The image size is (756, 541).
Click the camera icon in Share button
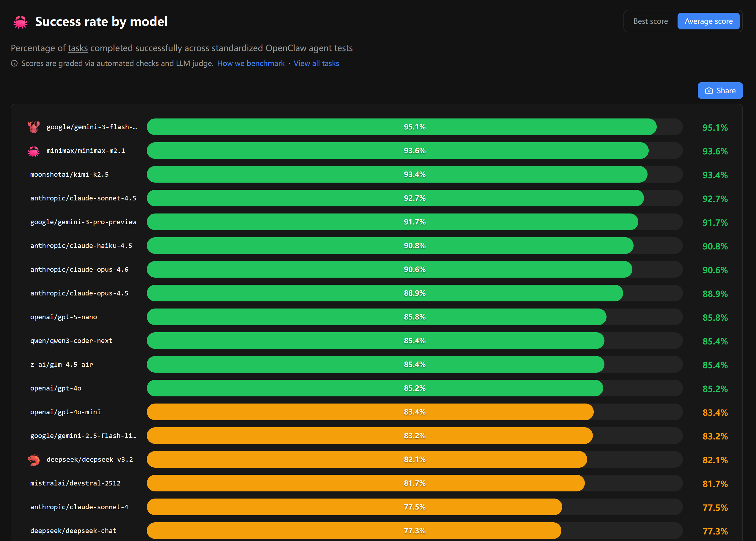pos(709,91)
